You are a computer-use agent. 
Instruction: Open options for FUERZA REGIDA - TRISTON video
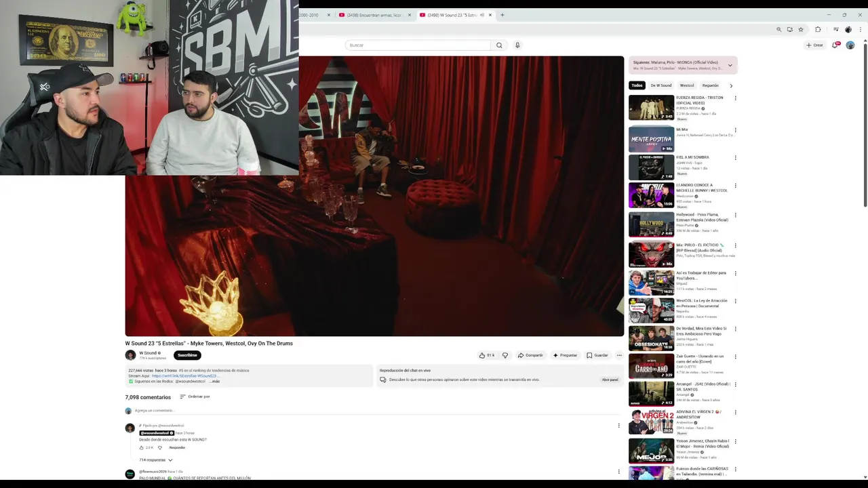click(735, 98)
